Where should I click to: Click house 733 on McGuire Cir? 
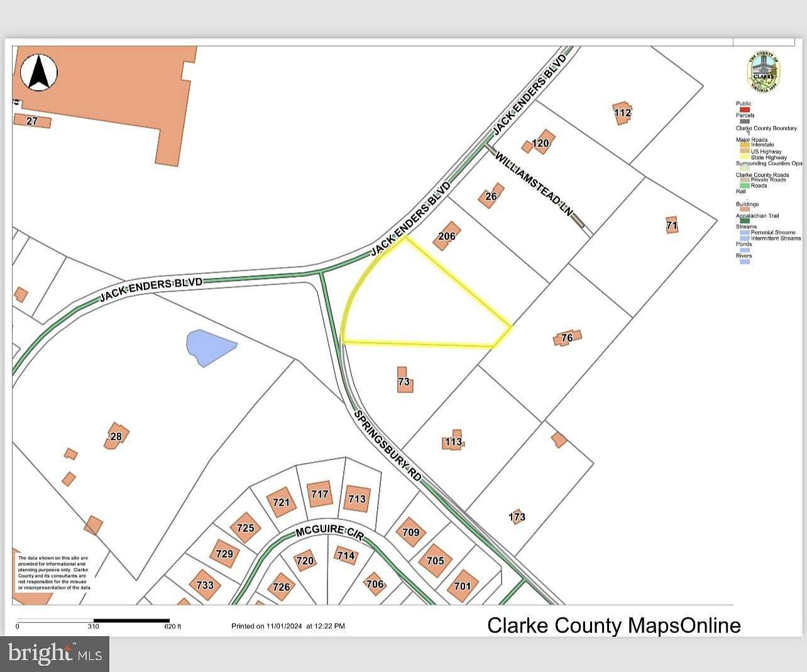pyautogui.click(x=205, y=585)
